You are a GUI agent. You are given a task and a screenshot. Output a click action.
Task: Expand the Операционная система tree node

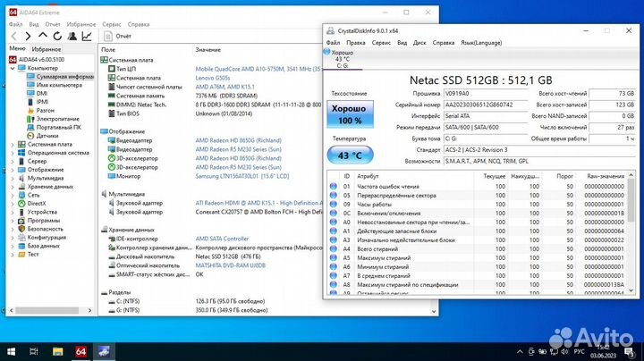tap(13, 153)
